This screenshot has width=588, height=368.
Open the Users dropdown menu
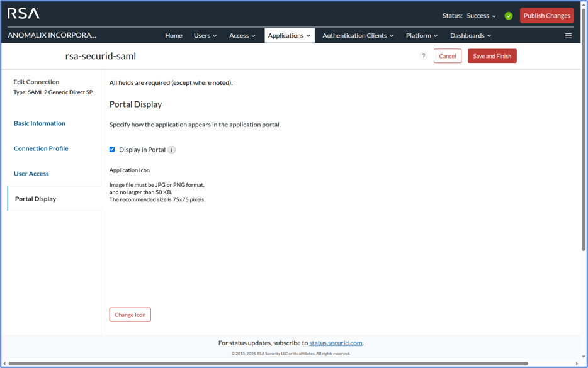click(205, 36)
